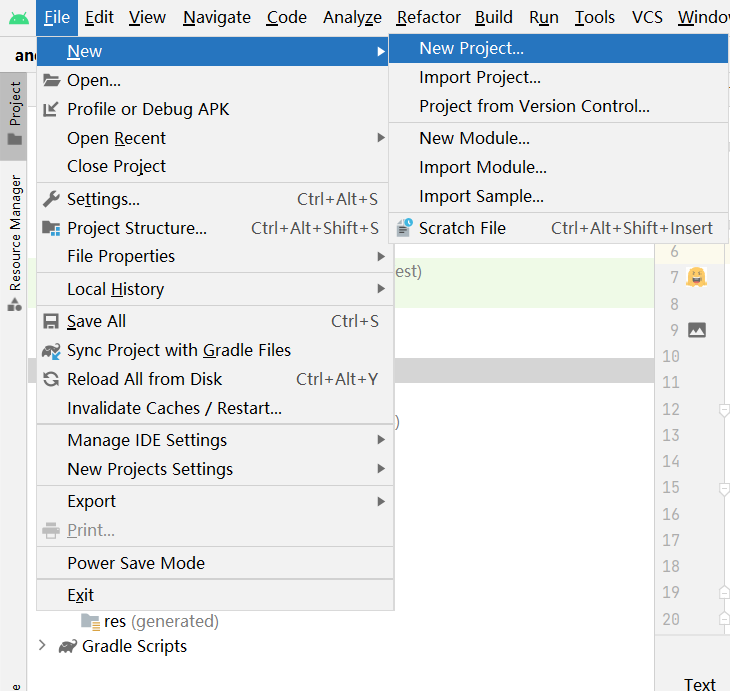
Task: Click the Open folder icon
Action: [51, 80]
